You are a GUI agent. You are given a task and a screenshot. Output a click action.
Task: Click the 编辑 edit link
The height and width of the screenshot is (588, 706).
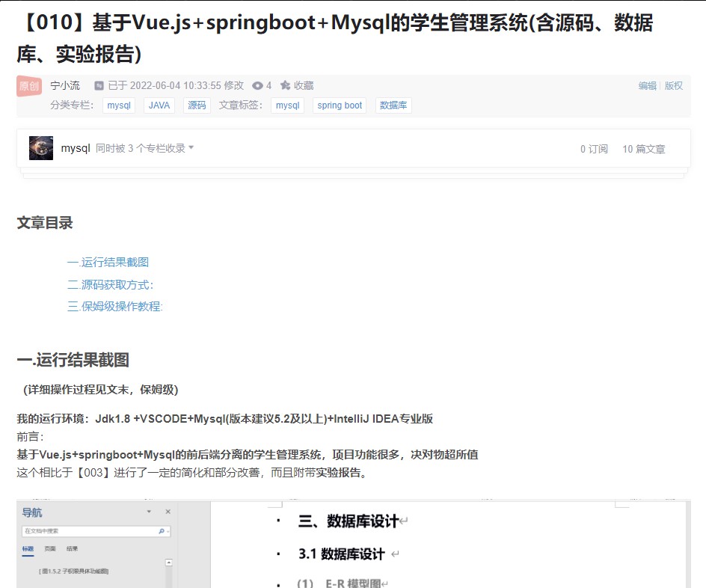[x=647, y=86]
